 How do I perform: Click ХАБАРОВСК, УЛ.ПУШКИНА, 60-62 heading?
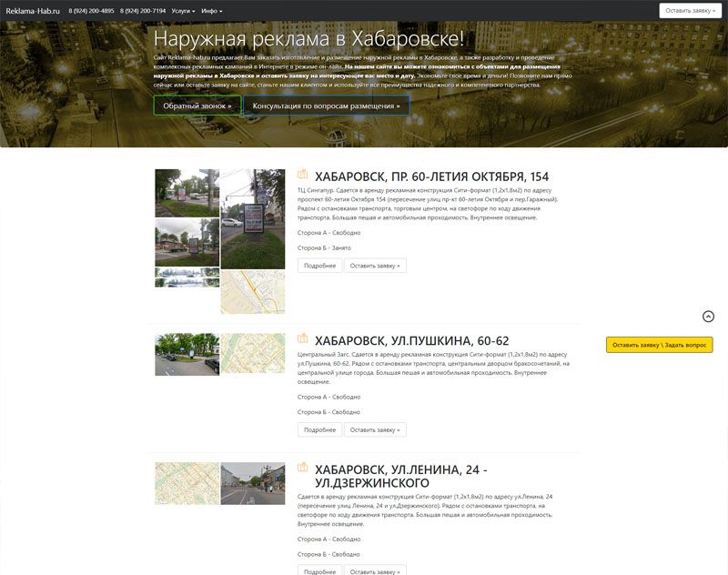[411, 341]
